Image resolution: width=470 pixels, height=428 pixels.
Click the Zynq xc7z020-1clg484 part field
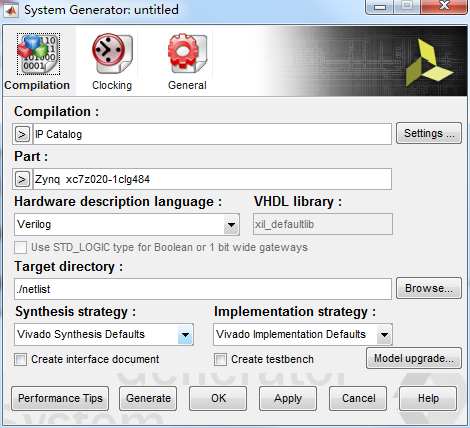pos(212,179)
